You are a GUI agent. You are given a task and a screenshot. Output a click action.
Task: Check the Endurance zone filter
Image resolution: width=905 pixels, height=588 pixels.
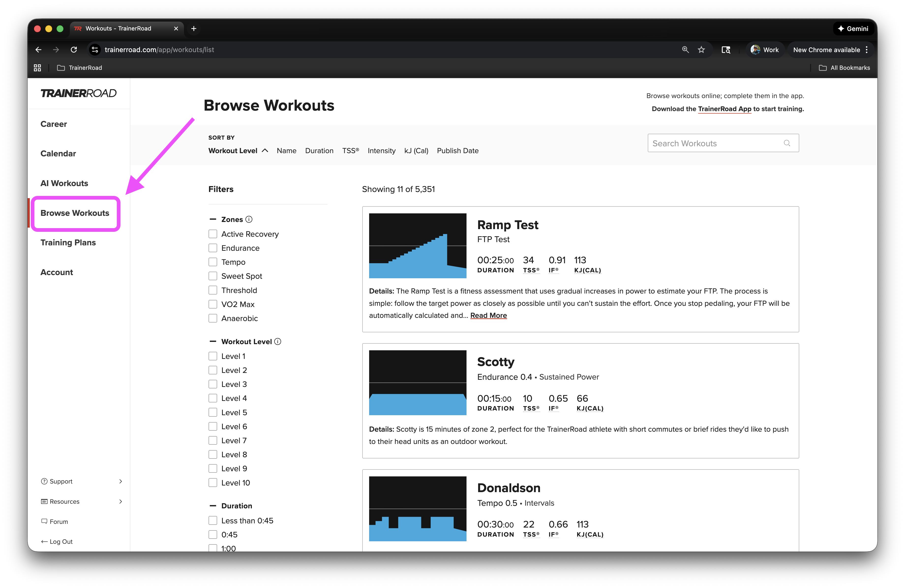213,248
